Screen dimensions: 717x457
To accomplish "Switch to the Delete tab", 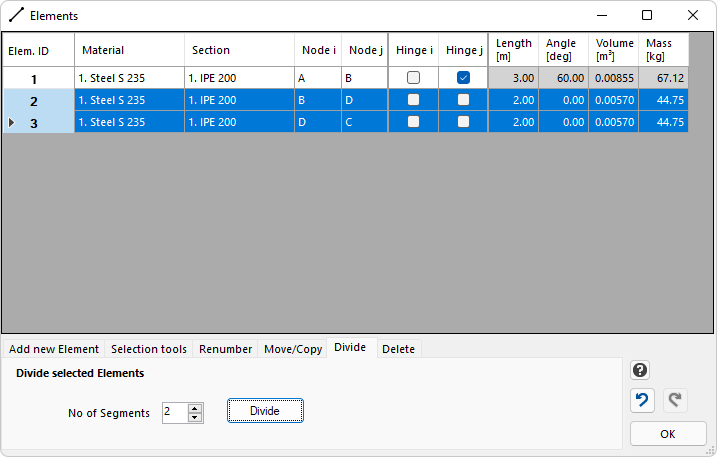I will [398, 349].
